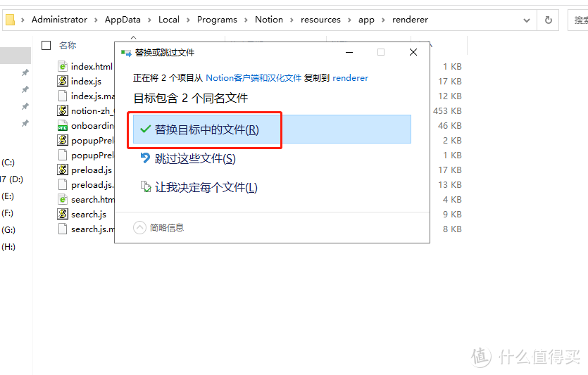Viewport: 588px width, 375px height.
Task: Expand chevron after app breadcrumb
Action: [x=383, y=20]
